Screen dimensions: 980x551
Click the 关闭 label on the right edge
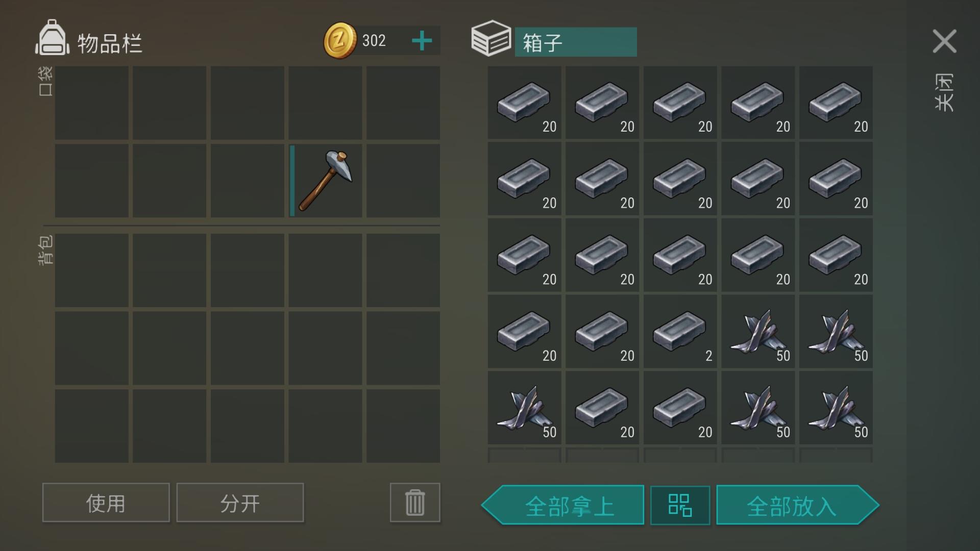pyautogui.click(x=944, y=92)
